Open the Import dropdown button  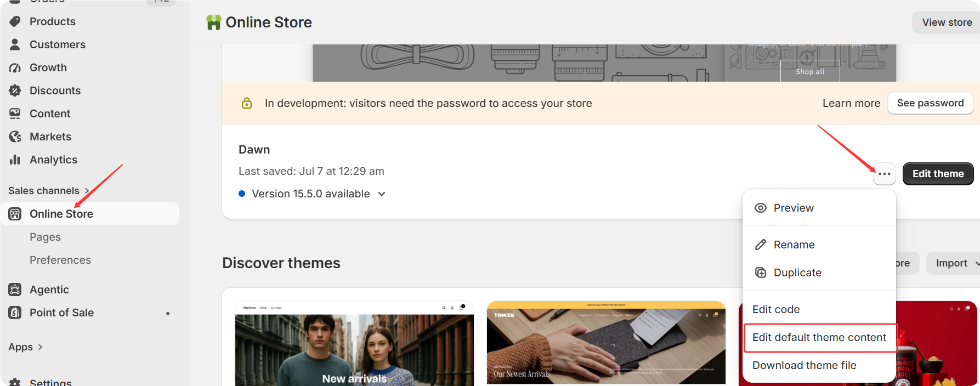click(x=953, y=263)
